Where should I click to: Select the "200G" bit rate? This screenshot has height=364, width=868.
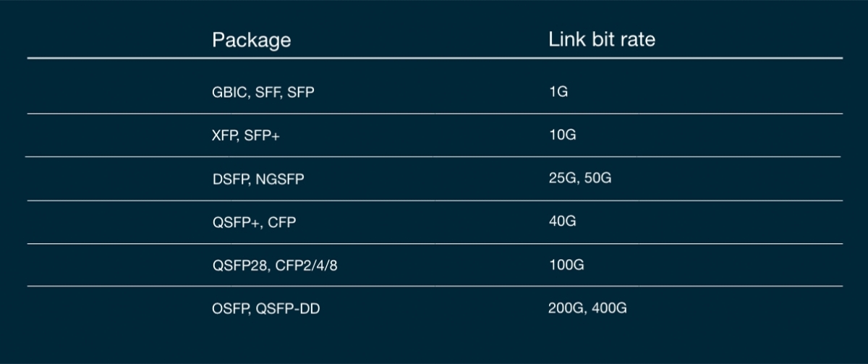click(x=566, y=308)
